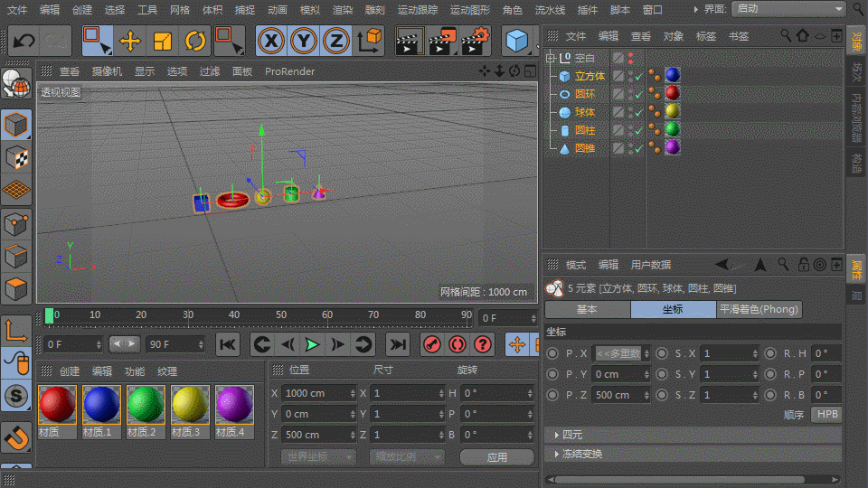Select blue 材质.1 material swatch
The image size is (868, 488).
point(101,405)
